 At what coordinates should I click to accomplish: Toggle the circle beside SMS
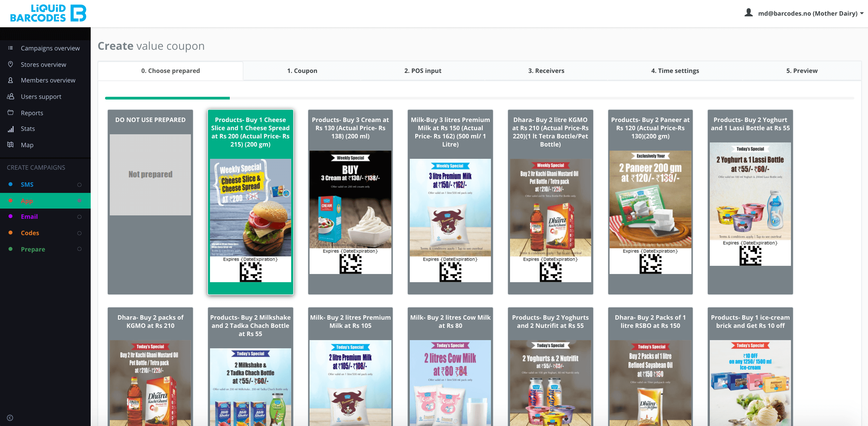tap(79, 185)
